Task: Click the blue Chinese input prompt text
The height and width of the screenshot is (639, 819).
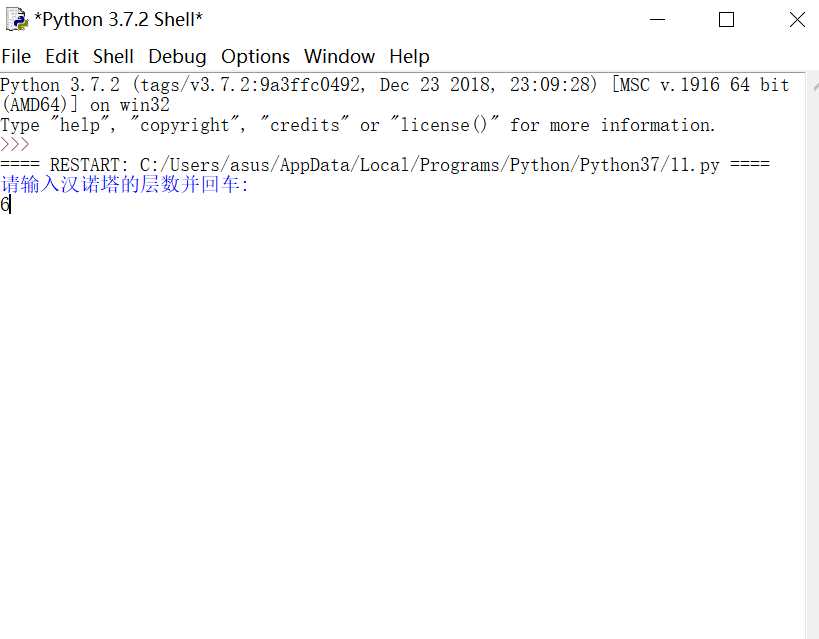Action: pos(124,184)
